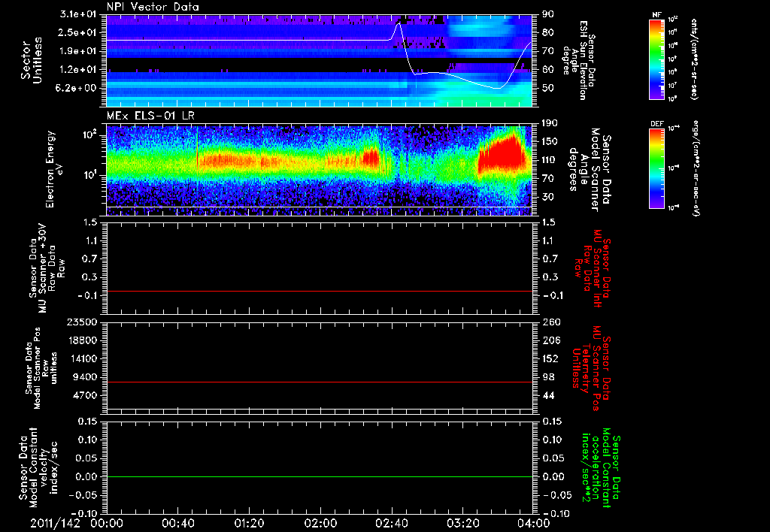Click the green "Model Constant acceleration" label
The width and height of the screenshot is (770, 532).
pyautogui.click(x=599, y=468)
